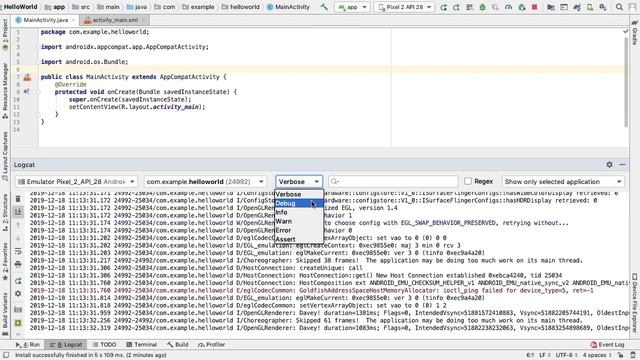Click the Debug app bug icon
Screen dimensions: 640x360
pyautogui.click(x=482, y=7)
